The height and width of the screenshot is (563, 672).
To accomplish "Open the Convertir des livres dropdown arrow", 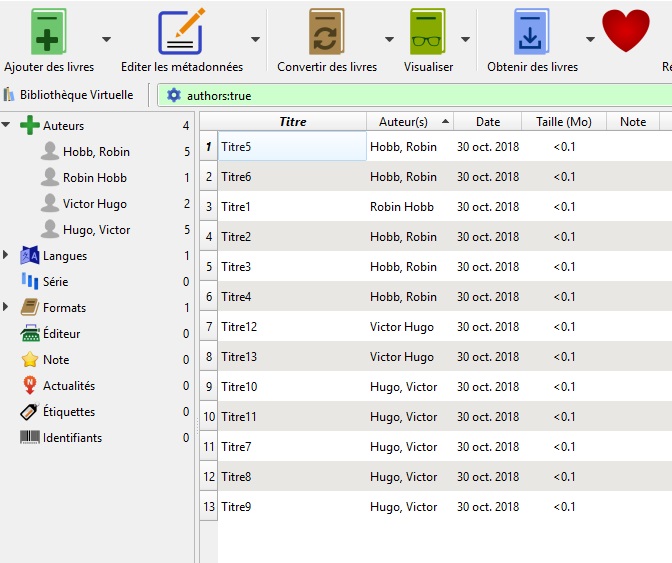I will [x=389, y=39].
